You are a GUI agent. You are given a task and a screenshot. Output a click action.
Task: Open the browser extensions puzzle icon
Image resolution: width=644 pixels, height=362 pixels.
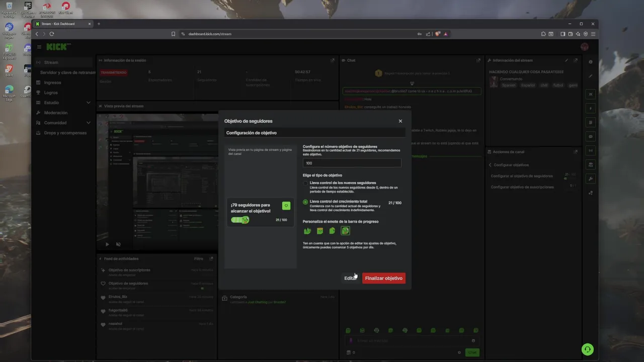[543, 34]
